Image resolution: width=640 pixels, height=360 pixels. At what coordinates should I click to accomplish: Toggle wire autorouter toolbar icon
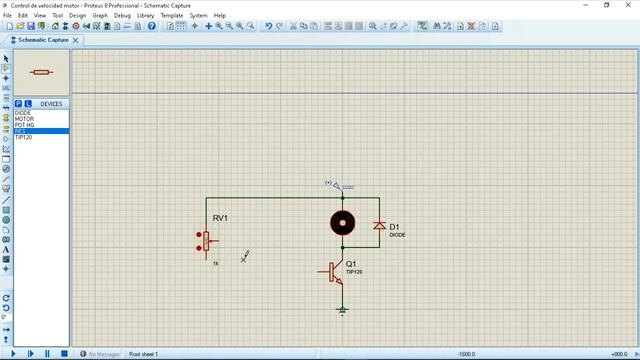[x=422, y=26]
